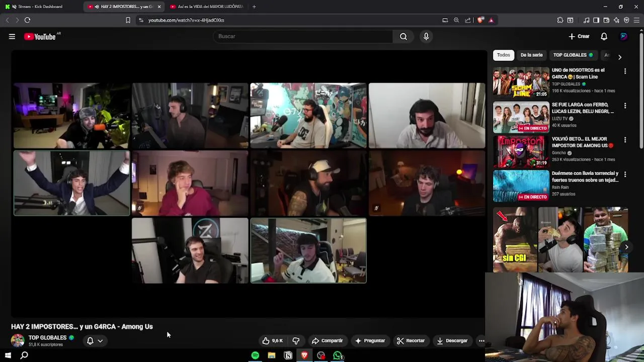The image size is (644, 362).
Task: Open the browser main menu icon
Action: pyautogui.click(x=636, y=20)
